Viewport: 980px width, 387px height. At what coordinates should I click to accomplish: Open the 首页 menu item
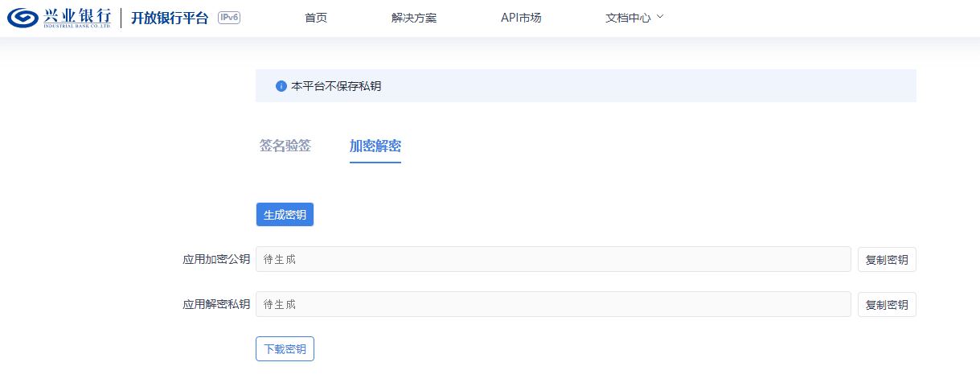pyautogui.click(x=316, y=18)
